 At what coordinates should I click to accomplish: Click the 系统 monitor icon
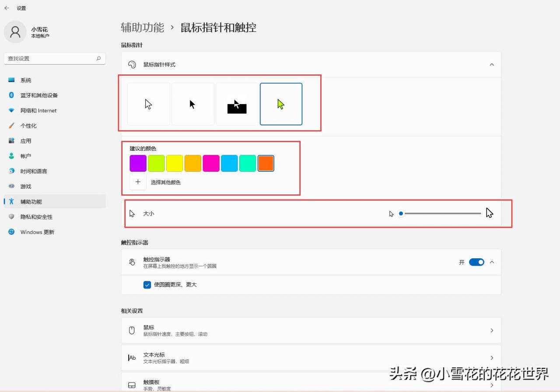click(x=11, y=80)
